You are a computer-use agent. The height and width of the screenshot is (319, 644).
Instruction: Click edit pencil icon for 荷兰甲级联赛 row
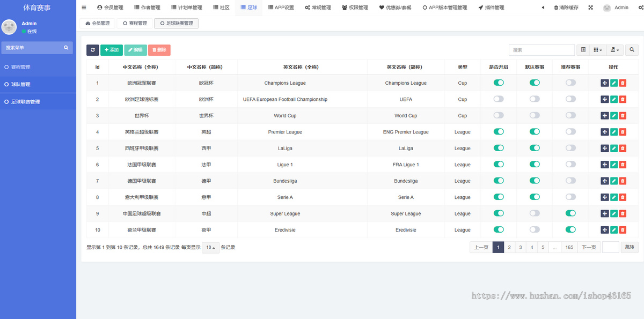614,230
